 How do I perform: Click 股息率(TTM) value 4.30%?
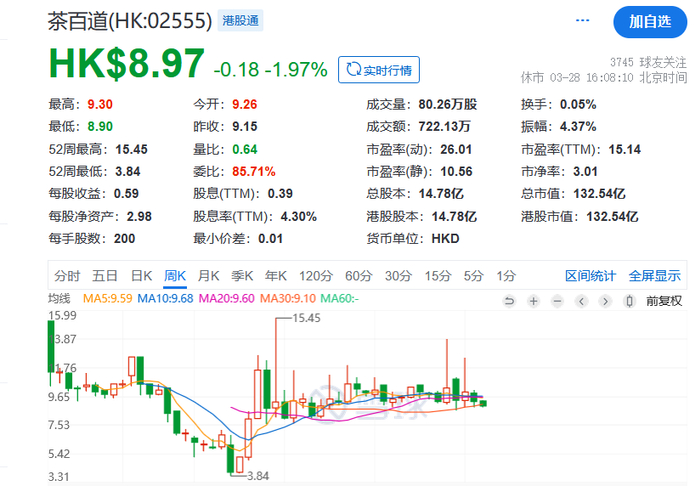[299, 217]
